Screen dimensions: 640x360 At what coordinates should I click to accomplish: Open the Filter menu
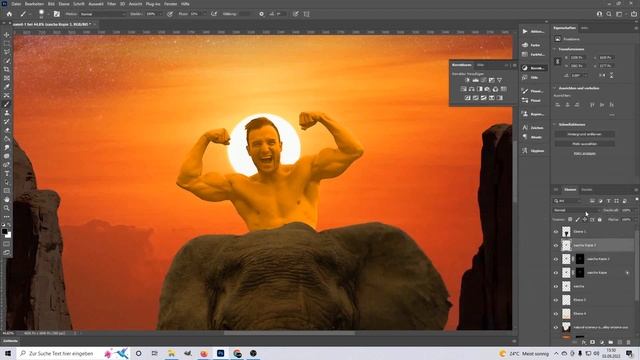click(111, 4)
